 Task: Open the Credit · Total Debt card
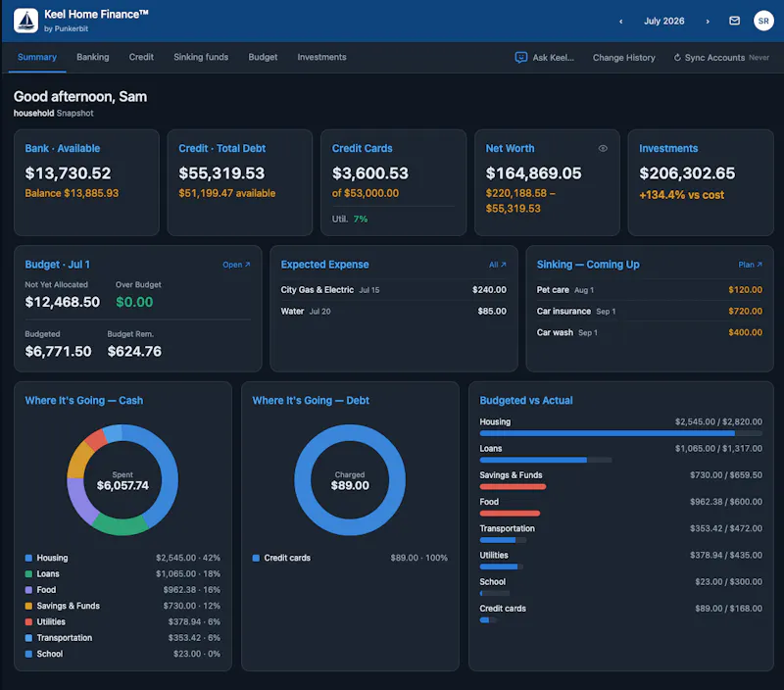240,182
